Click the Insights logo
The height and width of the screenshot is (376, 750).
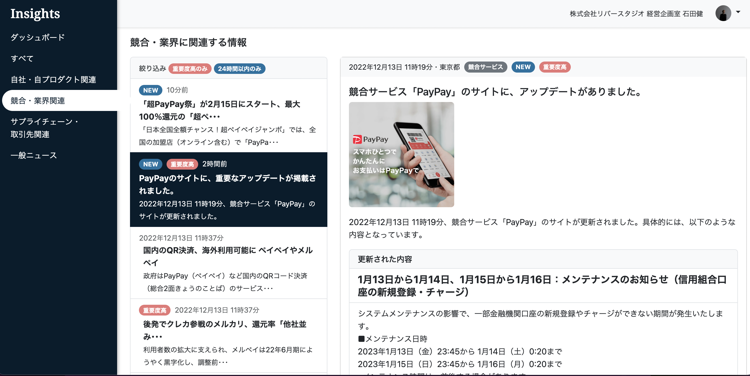click(35, 14)
